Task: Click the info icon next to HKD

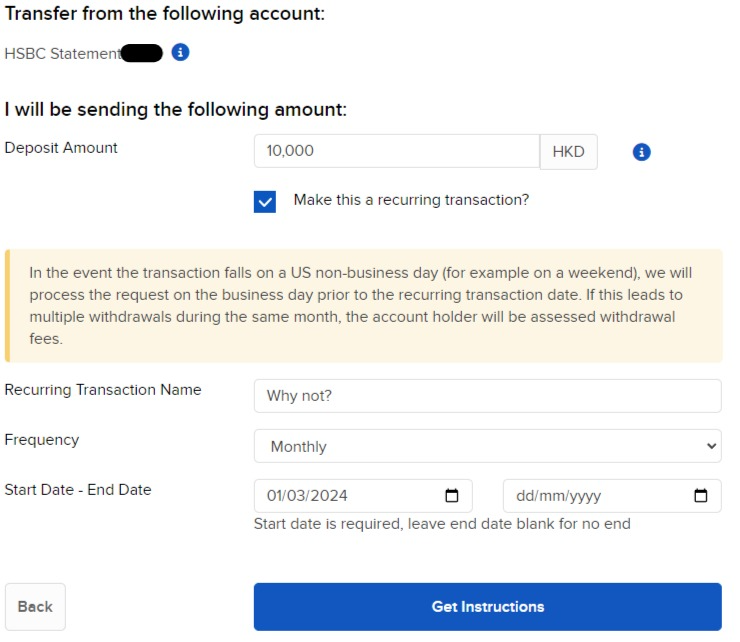Action: point(641,152)
